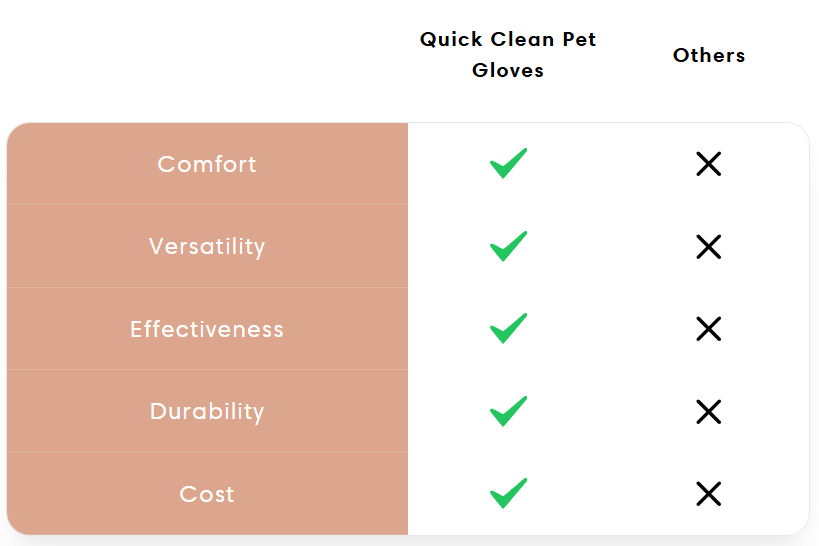
Task: Click the green checkmark in Comfort row
Action: click(508, 164)
